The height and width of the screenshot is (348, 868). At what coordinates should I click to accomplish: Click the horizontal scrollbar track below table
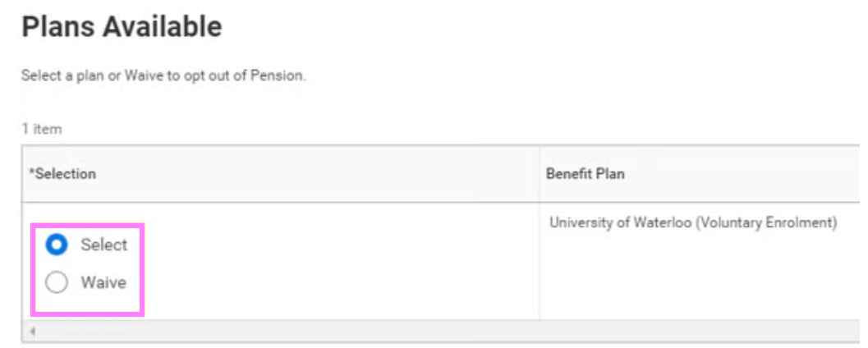(411, 331)
